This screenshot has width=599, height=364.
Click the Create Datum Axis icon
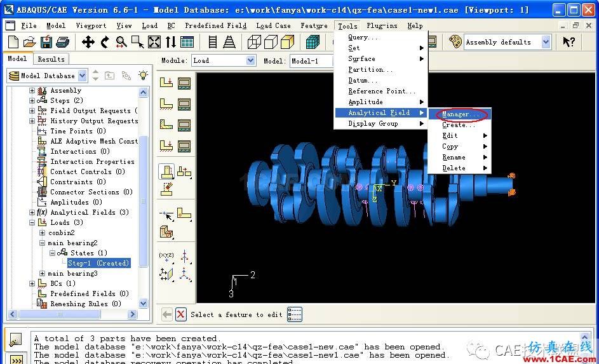(184, 256)
